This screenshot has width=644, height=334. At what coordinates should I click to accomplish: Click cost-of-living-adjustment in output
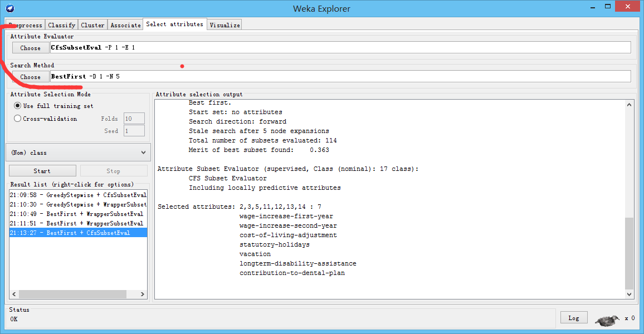[289, 235]
